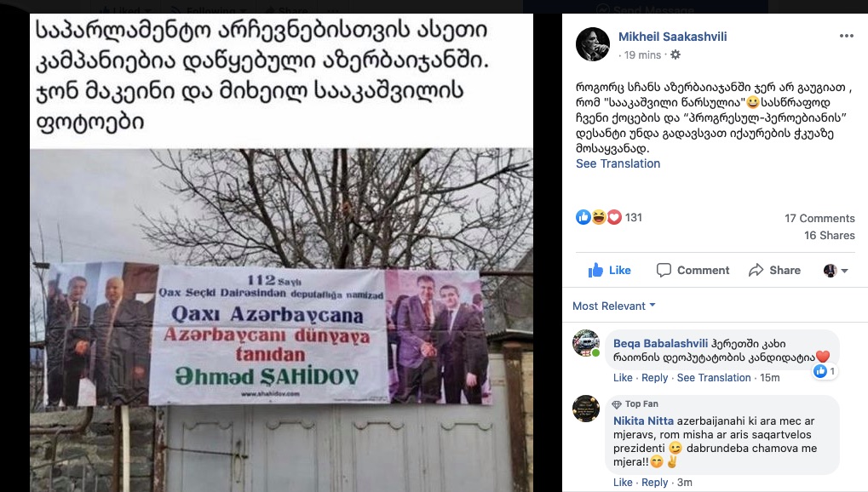Viewport: 868px width, 492px height.
Task: Click See Translation under the post
Action: pos(618,163)
